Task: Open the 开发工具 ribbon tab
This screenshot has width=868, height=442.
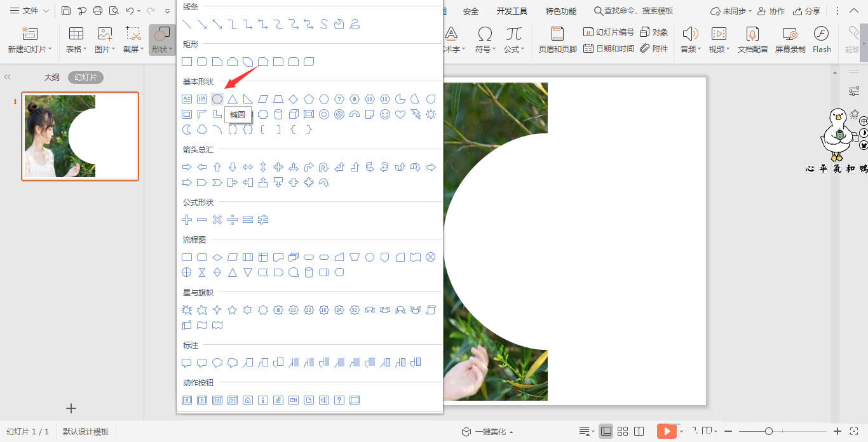Action: (512, 11)
